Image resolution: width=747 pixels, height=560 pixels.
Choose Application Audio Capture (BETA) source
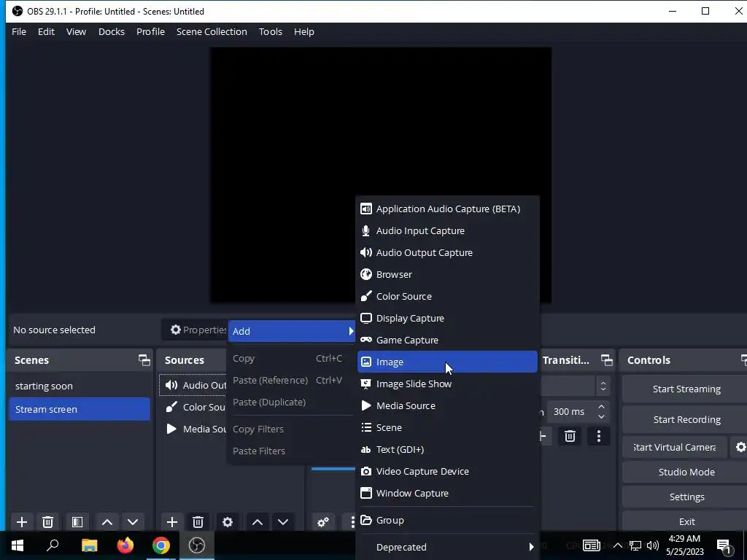pos(447,209)
